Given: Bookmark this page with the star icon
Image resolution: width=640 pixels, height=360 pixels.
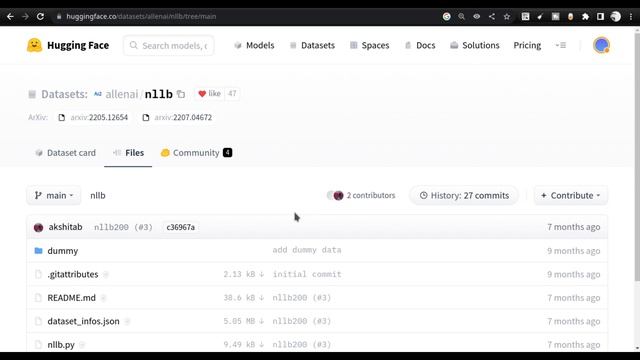Looking at the screenshot, I should (x=507, y=16).
